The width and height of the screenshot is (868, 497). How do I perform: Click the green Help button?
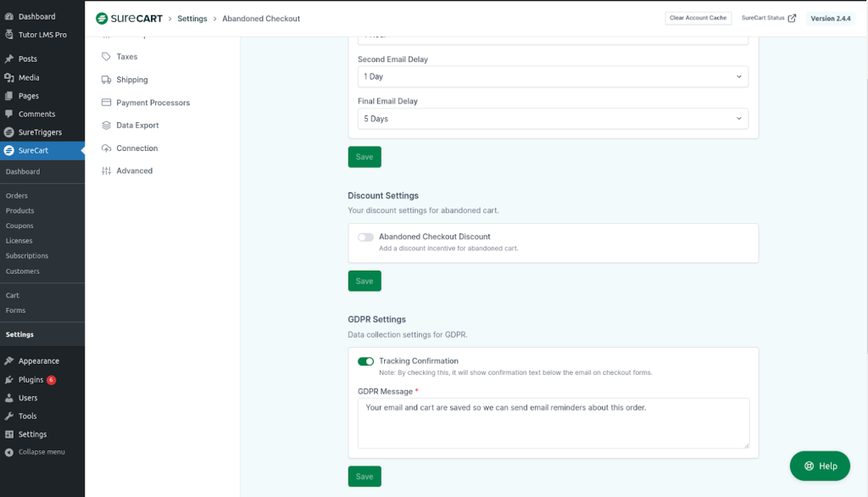(x=820, y=466)
